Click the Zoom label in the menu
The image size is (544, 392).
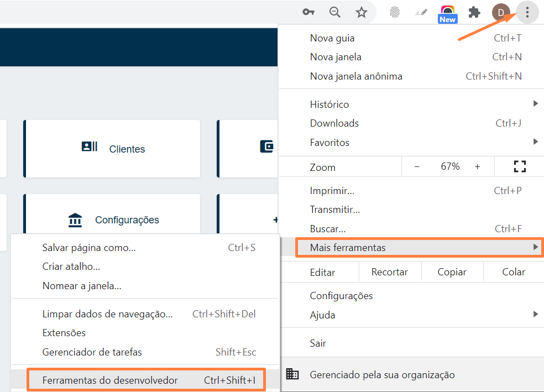(x=323, y=168)
